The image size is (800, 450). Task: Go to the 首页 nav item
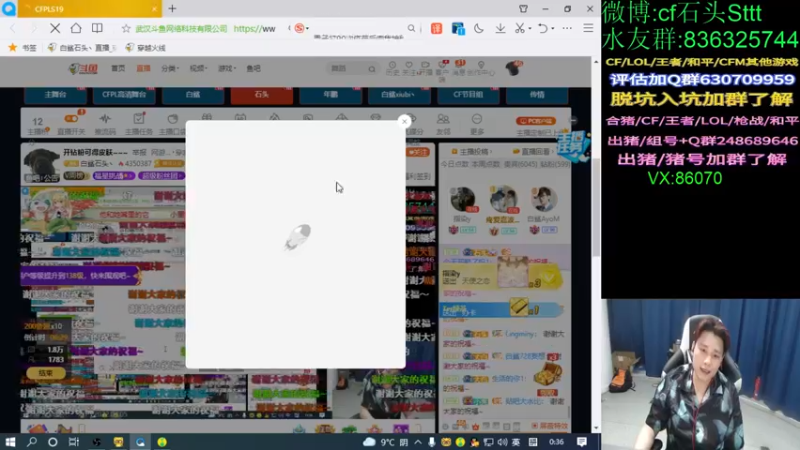tap(118, 68)
